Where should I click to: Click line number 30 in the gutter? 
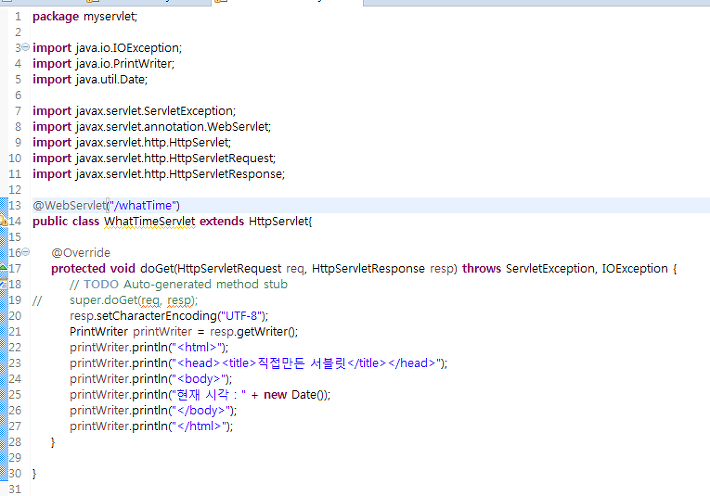[15, 474]
